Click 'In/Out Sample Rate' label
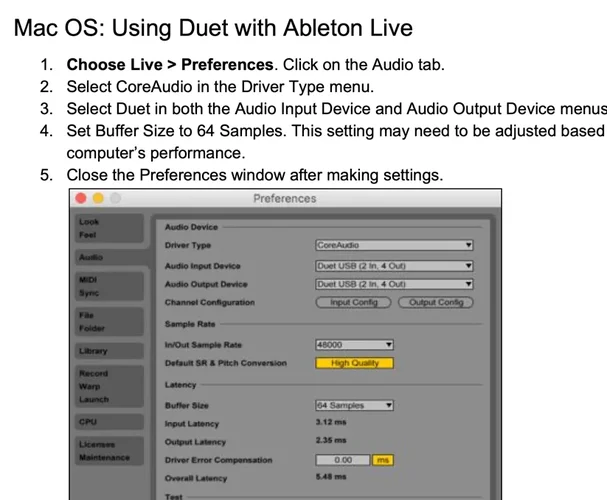The height and width of the screenshot is (500, 607). (x=203, y=345)
